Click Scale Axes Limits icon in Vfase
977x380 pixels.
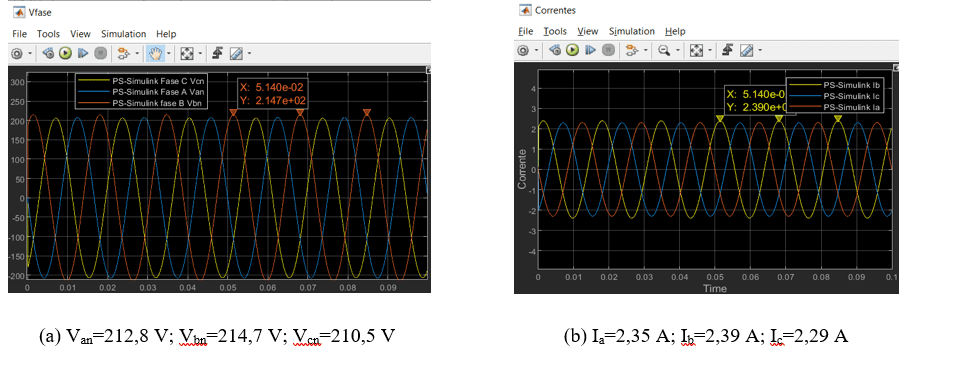click(x=186, y=54)
